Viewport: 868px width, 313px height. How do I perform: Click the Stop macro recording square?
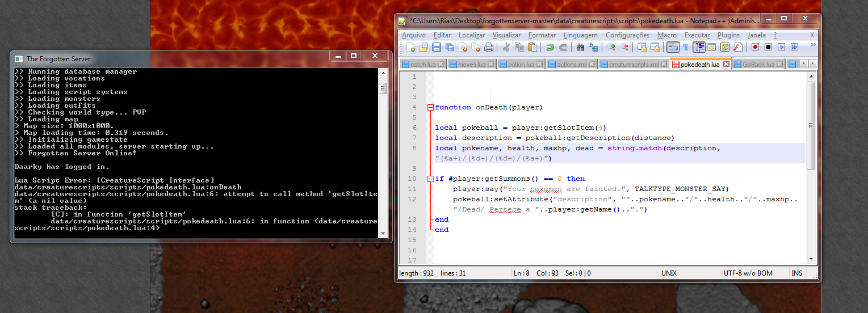[768, 47]
